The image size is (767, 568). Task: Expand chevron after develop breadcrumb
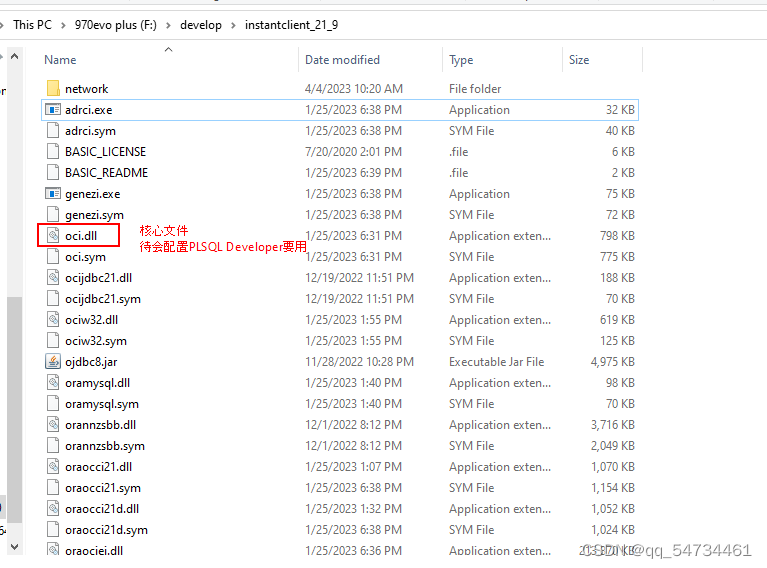tap(233, 25)
